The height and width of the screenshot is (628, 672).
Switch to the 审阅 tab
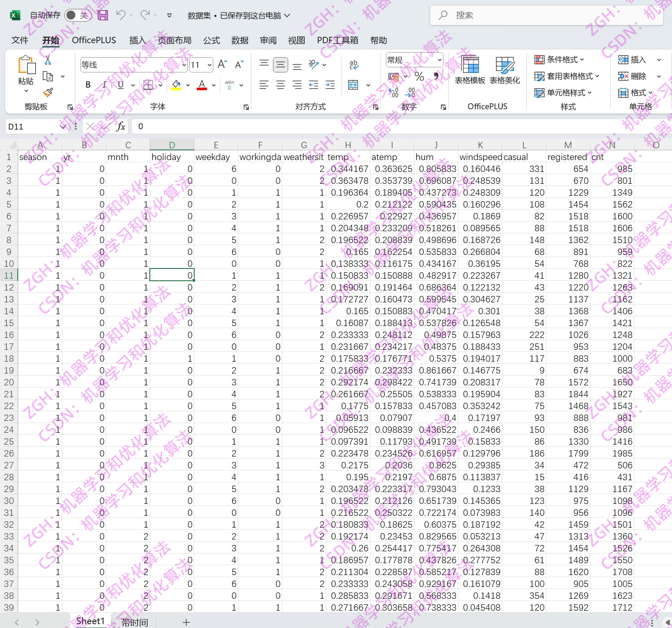click(x=268, y=40)
